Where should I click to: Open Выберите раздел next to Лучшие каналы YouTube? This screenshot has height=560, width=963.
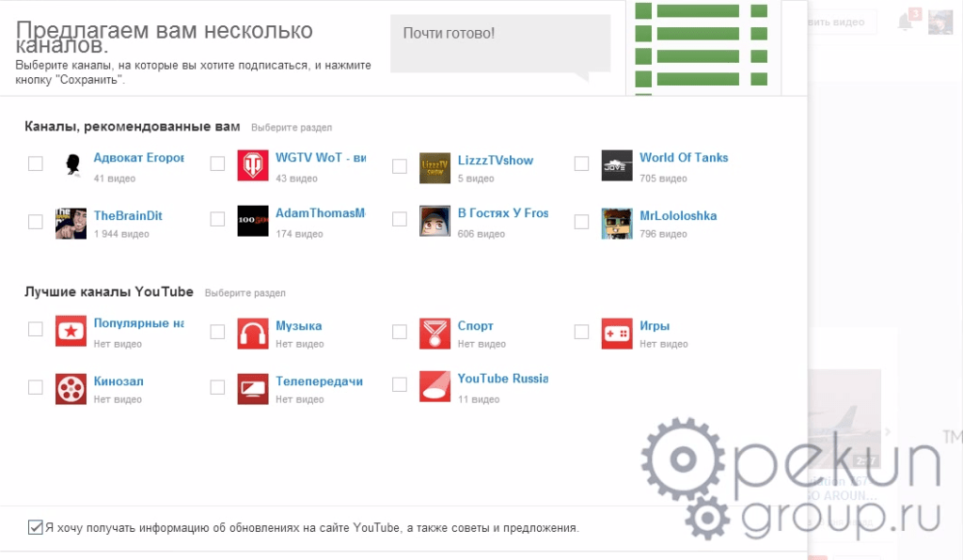[245, 293]
